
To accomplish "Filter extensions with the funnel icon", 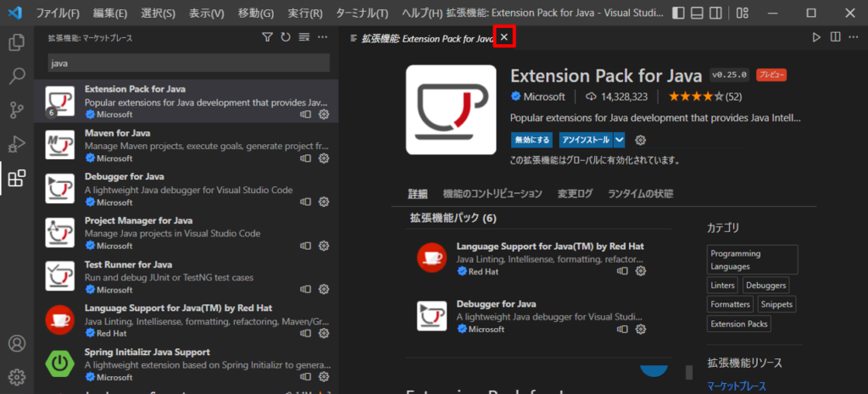I will [x=267, y=37].
